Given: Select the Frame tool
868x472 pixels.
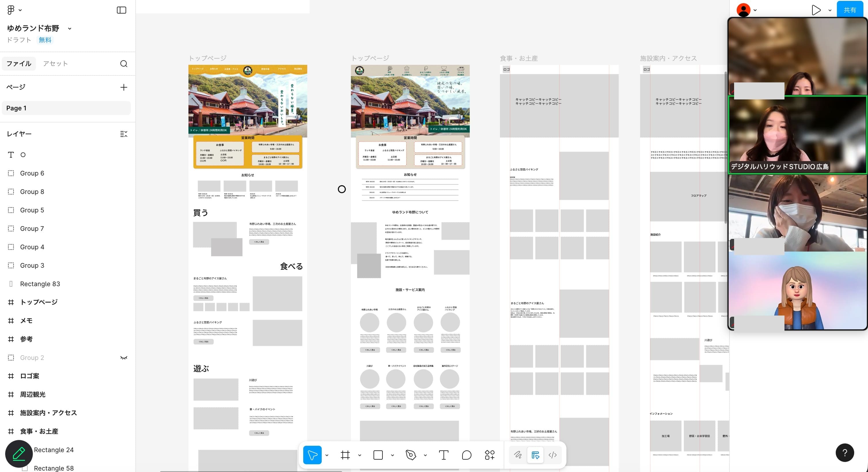Looking at the screenshot, I should pos(345,455).
